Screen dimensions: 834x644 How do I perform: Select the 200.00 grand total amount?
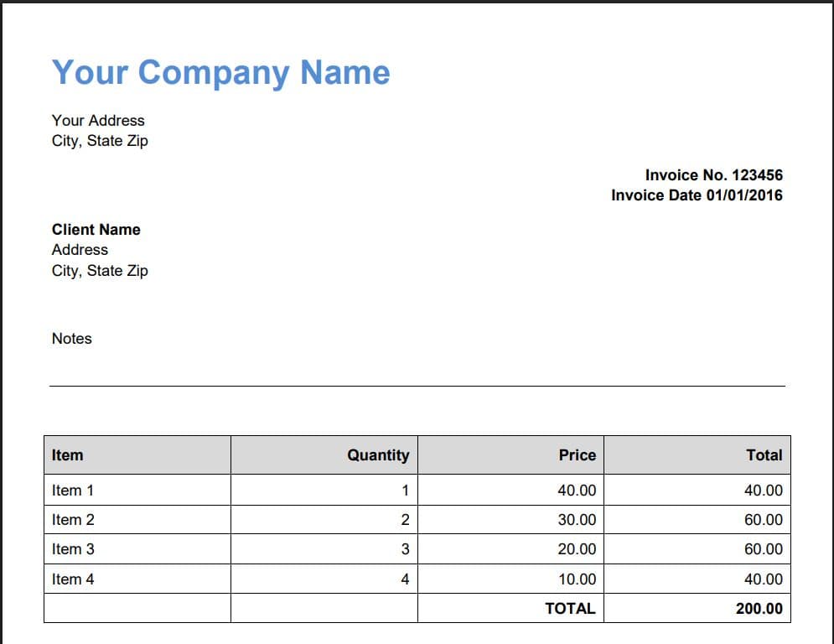tap(759, 609)
